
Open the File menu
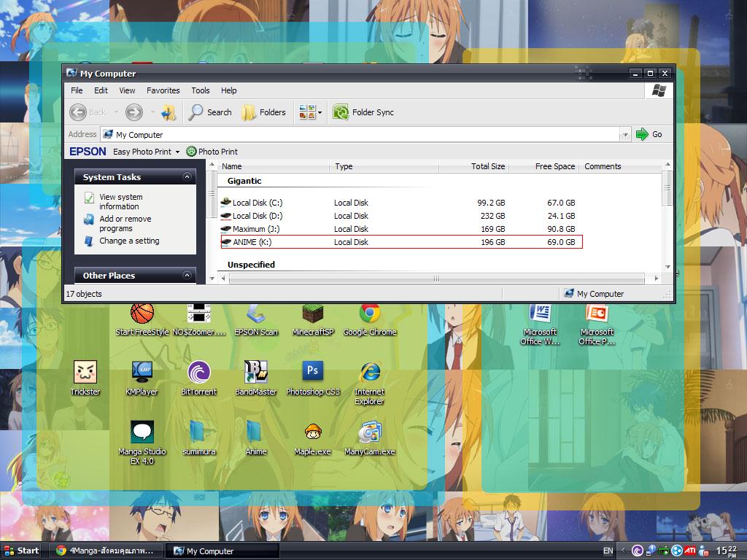coord(77,90)
